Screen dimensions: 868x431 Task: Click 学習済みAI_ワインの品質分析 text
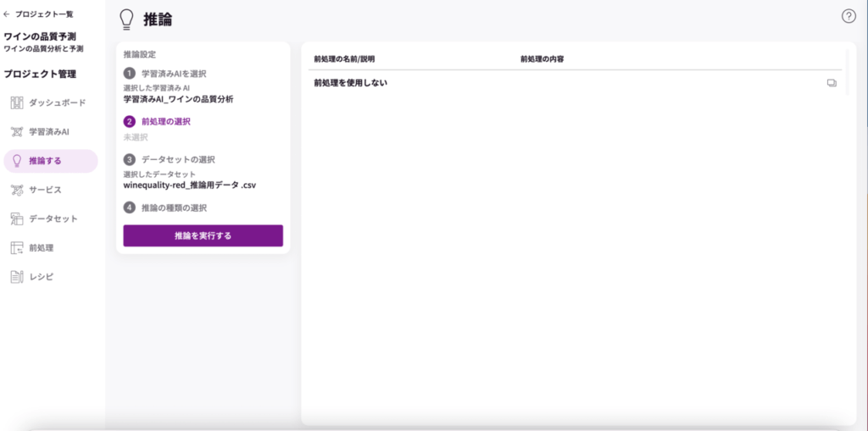click(178, 100)
